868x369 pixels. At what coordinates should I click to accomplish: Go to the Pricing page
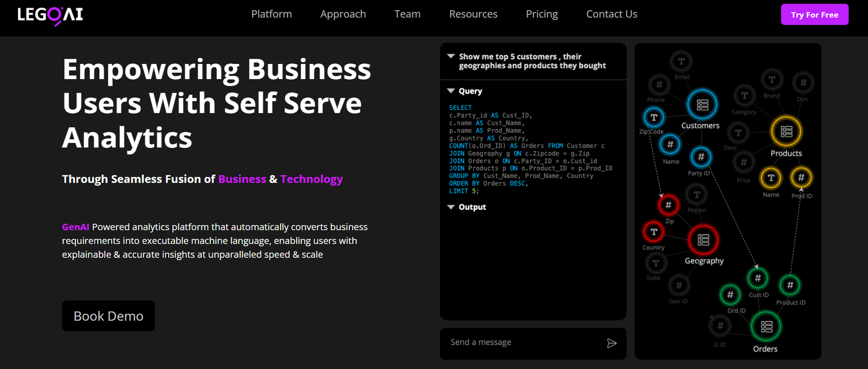coord(541,14)
